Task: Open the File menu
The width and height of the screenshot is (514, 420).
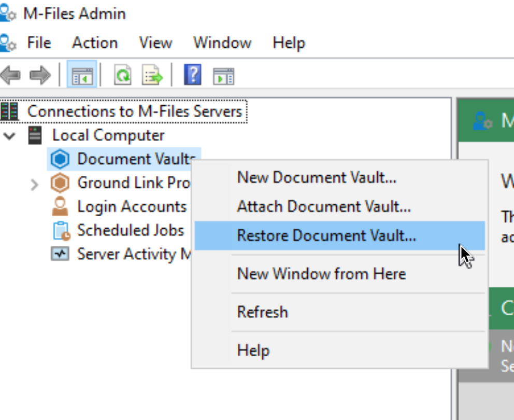Action: (39, 43)
